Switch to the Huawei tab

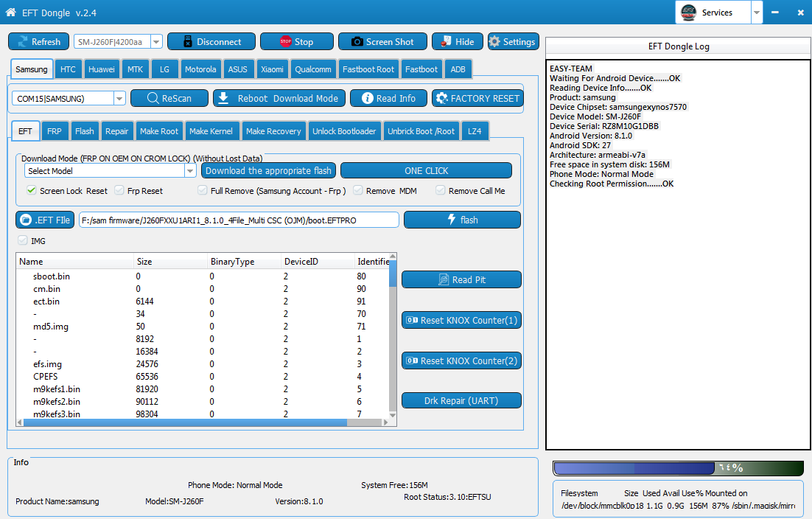click(x=101, y=69)
